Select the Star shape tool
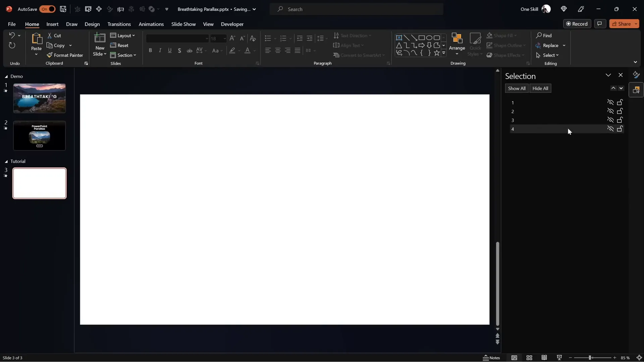 pos(437,53)
